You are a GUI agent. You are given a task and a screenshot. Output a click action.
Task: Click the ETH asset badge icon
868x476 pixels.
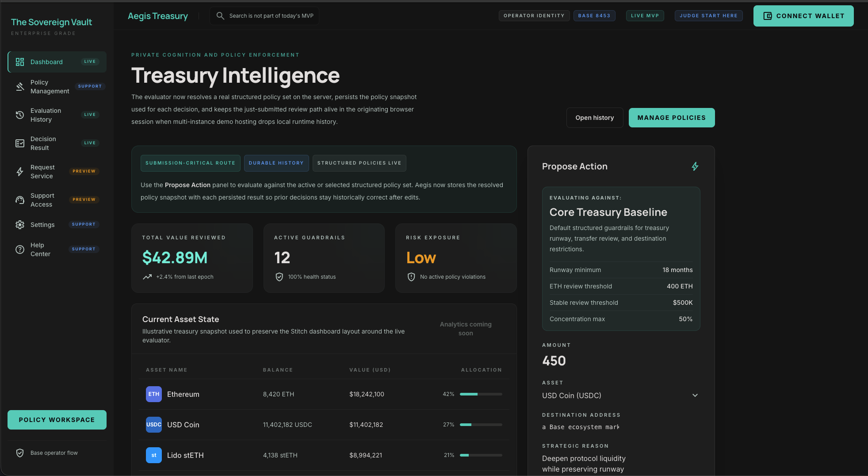[154, 394]
